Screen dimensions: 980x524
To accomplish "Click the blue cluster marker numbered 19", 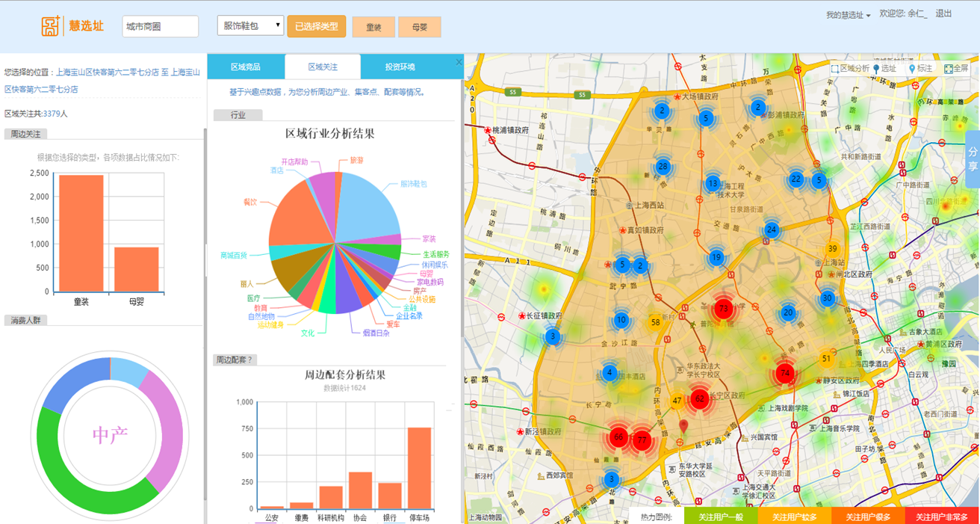I will 716,258.
